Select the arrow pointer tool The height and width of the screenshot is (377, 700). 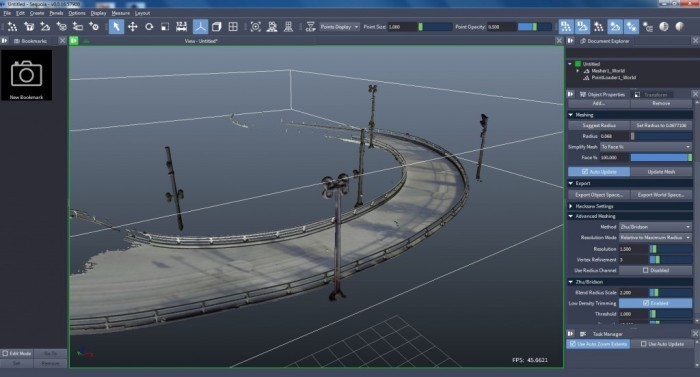[116, 27]
